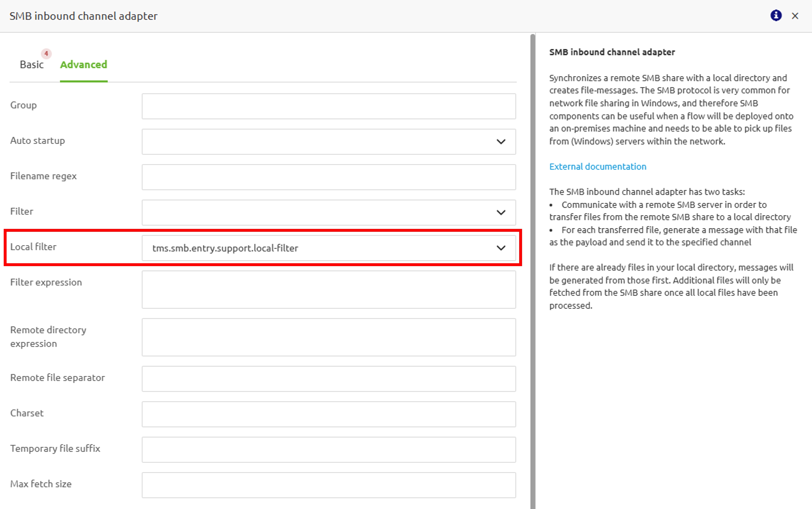Close the SMB adapter dialog
Screen dimensions: 812x509
coord(795,16)
